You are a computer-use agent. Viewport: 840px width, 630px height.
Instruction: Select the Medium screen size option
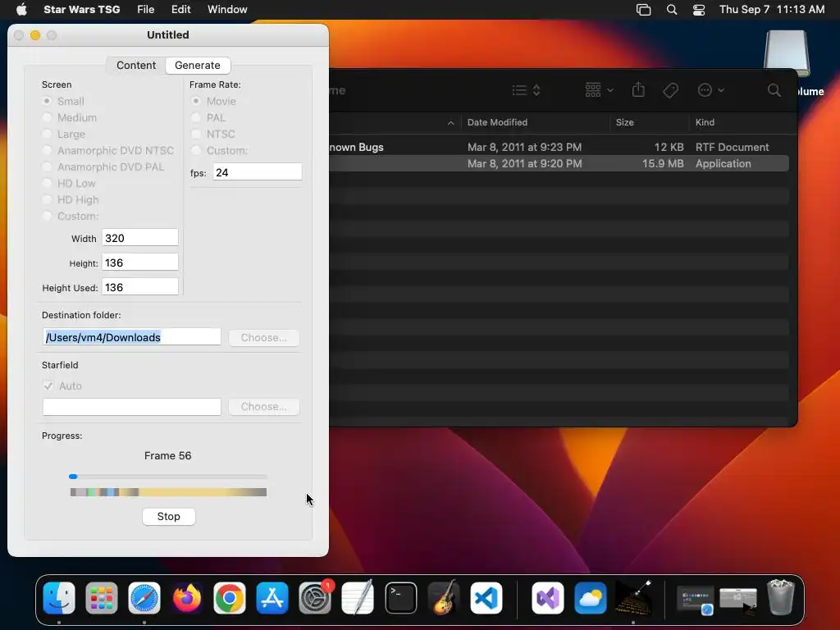click(x=47, y=118)
